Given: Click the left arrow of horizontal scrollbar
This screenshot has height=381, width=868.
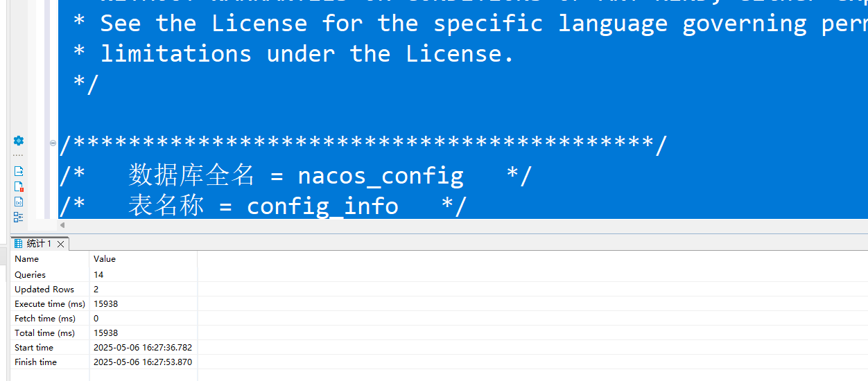Looking at the screenshot, I should tap(62, 225).
